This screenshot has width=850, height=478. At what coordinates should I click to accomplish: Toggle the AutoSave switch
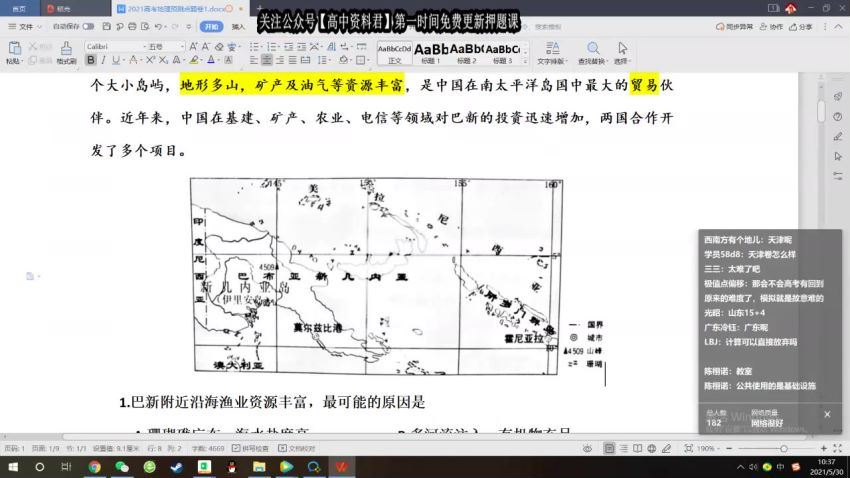click(x=87, y=27)
